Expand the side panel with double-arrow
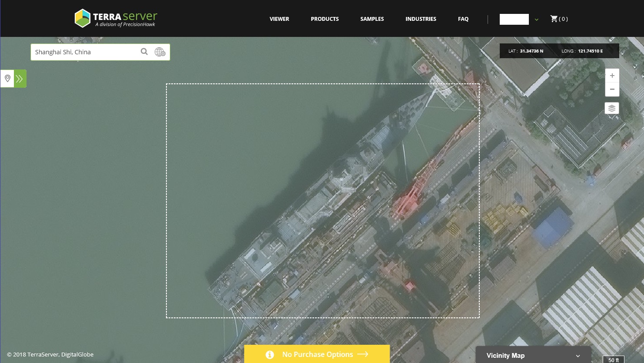This screenshot has width=644, height=363. [x=20, y=79]
